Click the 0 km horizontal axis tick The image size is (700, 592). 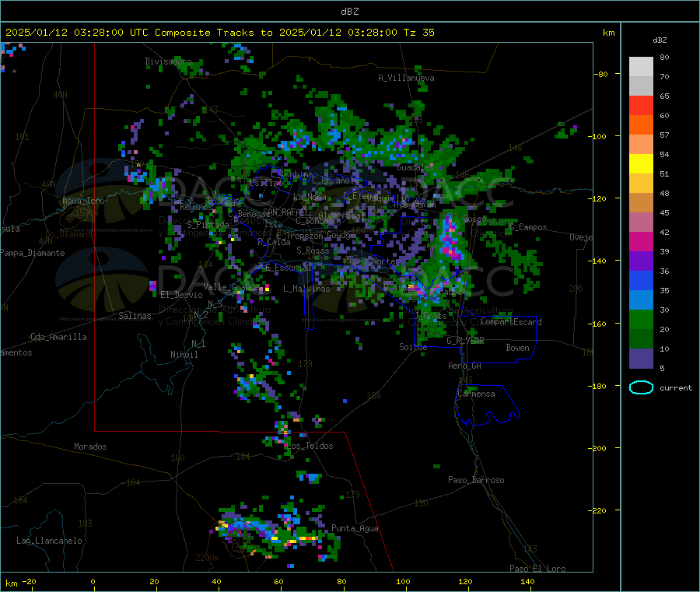coord(93,581)
